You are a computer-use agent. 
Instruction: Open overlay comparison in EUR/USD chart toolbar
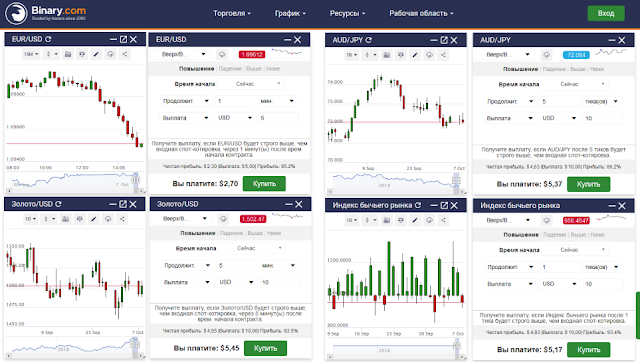pos(82,54)
